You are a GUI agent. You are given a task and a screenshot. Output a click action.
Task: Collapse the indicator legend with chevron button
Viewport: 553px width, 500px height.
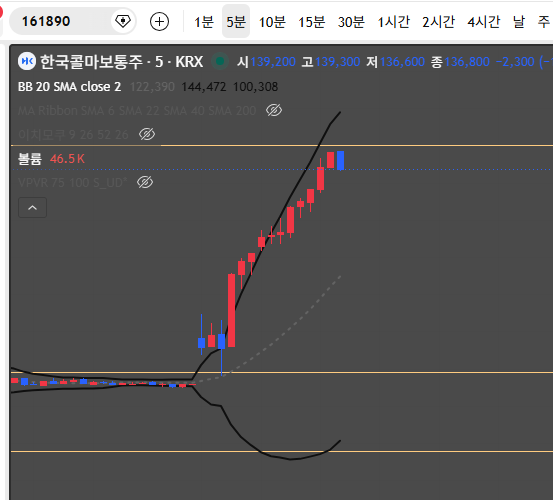click(x=32, y=208)
